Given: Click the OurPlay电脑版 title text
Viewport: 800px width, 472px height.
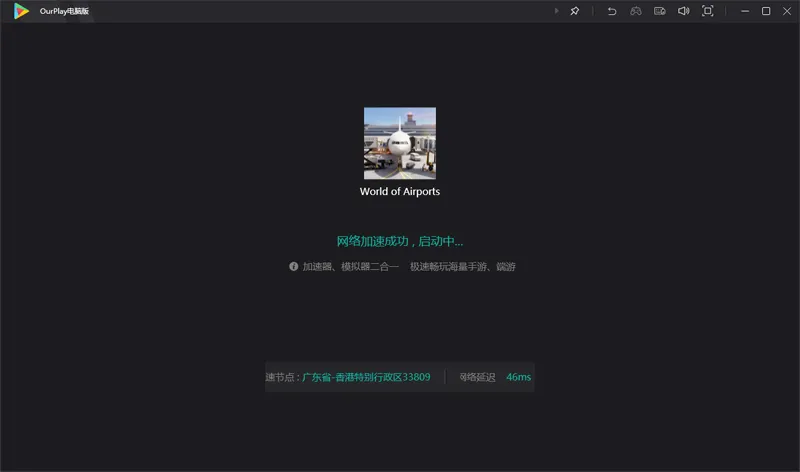Looking at the screenshot, I should 64,11.
